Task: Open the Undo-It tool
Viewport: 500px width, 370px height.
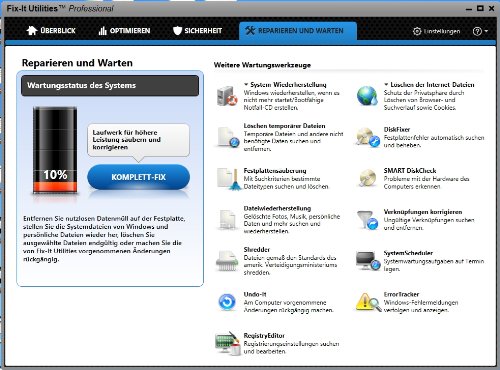Action: pyautogui.click(x=255, y=294)
